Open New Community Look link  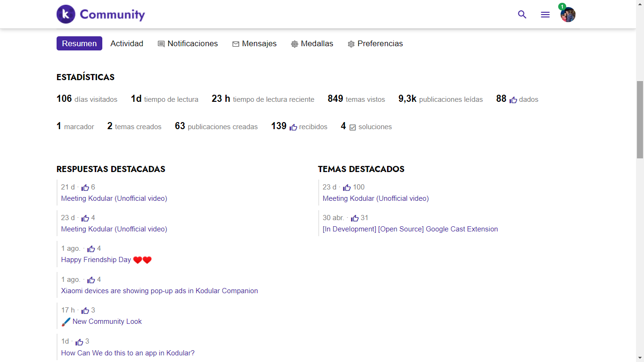107,321
